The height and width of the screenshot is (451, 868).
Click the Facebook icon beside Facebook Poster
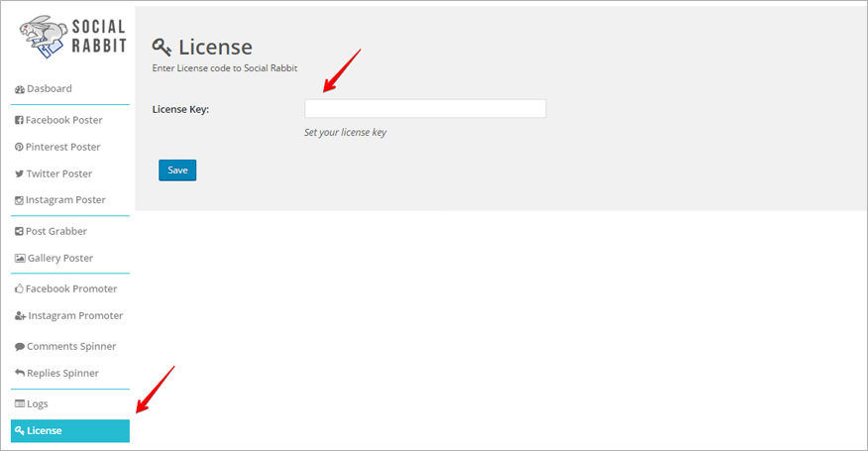tap(19, 120)
